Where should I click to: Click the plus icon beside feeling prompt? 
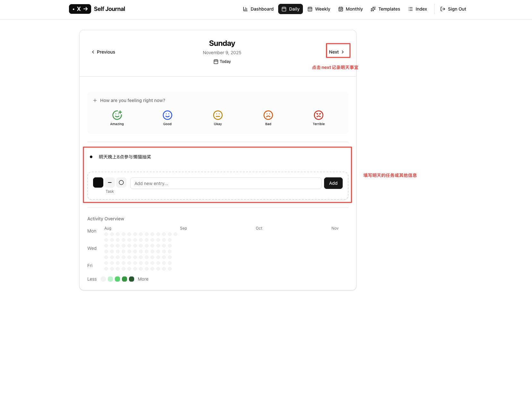95,100
